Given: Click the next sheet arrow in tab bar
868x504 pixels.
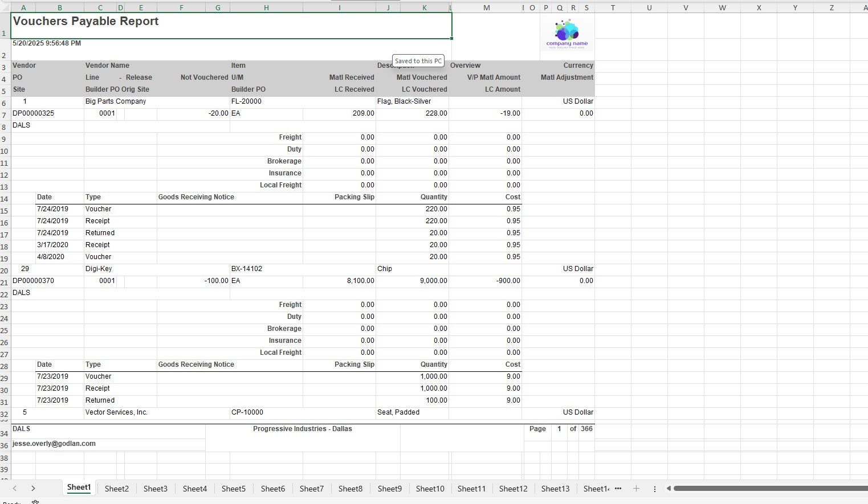Looking at the screenshot, I should (x=33, y=488).
